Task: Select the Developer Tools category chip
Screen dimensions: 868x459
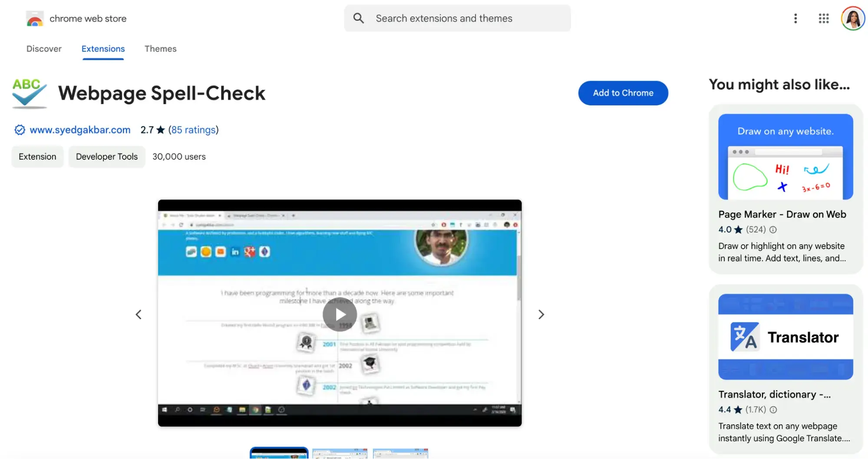Action: click(x=106, y=157)
